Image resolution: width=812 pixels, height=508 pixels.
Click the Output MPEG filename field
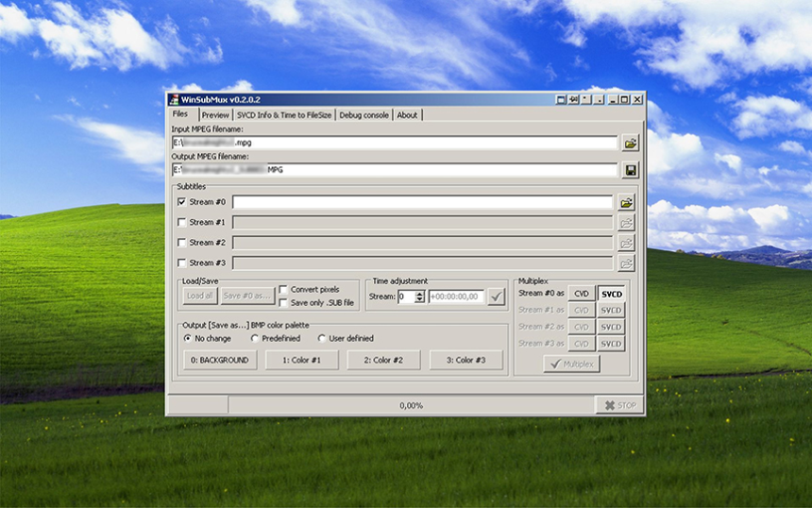pyautogui.click(x=395, y=169)
